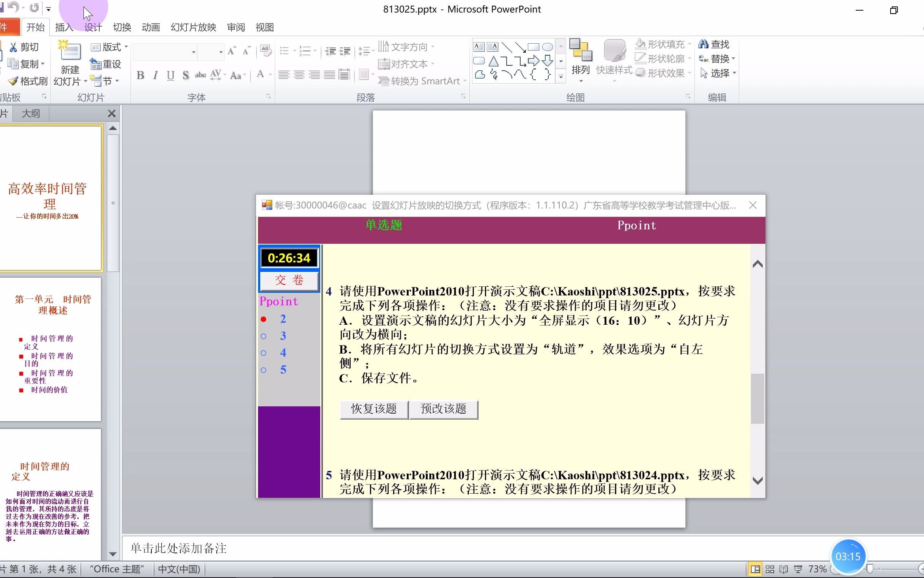Select question 4 radio button
This screenshot has height=578, width=924.
coord(264,353)
